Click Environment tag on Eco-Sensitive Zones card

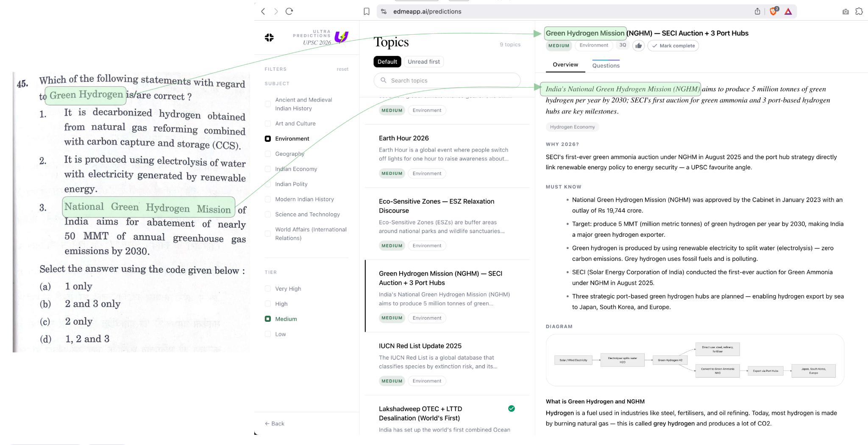(427, 246)
